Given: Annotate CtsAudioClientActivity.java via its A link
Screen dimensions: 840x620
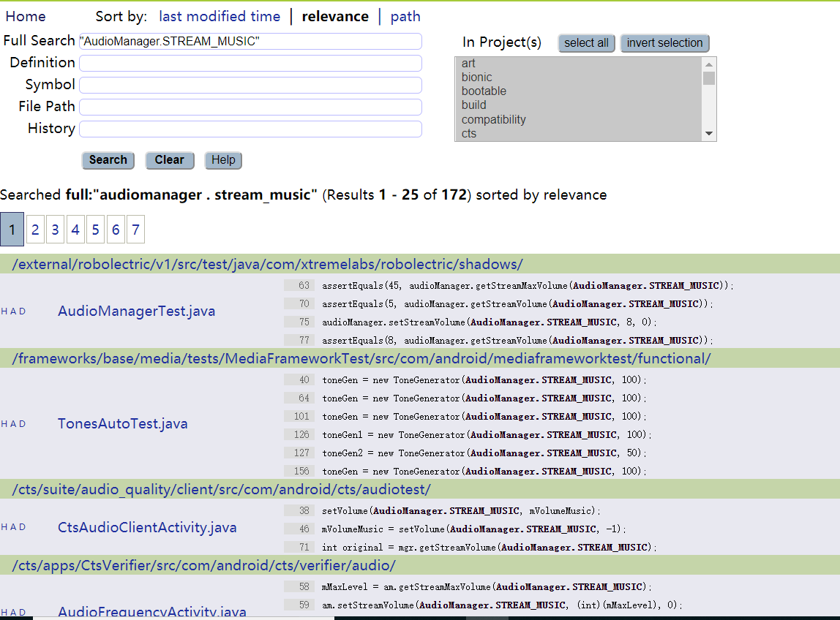Looking at the screenshot, I should tap(13, 526).
